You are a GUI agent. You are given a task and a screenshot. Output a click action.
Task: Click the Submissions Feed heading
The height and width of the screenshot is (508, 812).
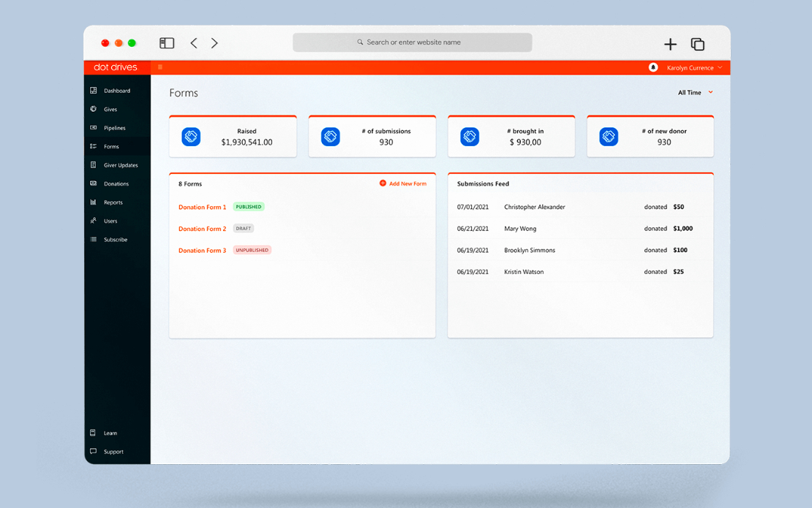pyautogui.click(x=483, y=183)
